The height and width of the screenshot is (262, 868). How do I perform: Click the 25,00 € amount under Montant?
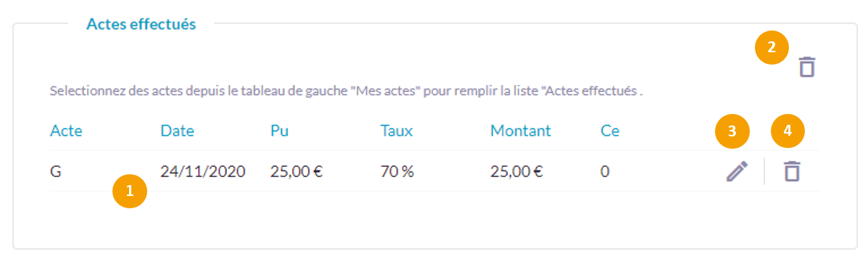pyautogui.click(x=516, y=171)
